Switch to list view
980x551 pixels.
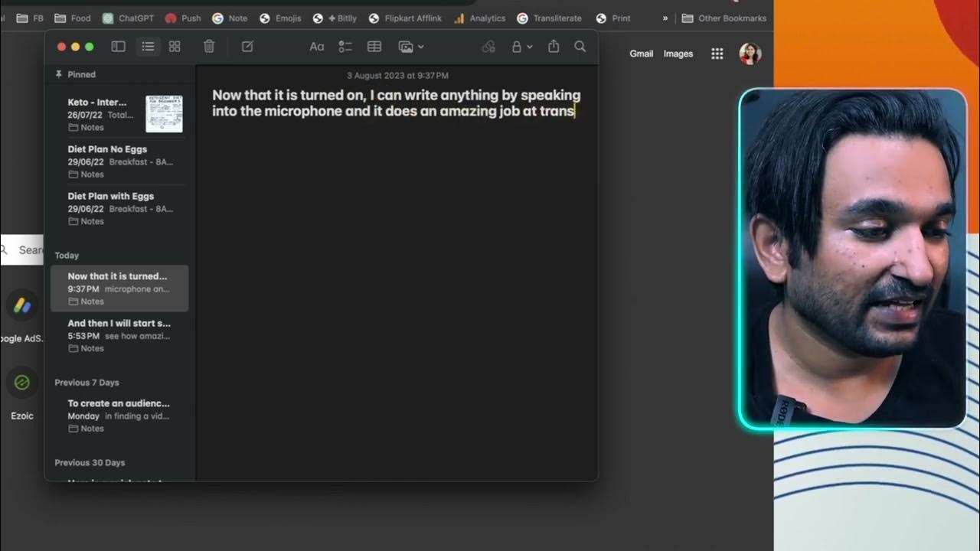click(148, 47)
